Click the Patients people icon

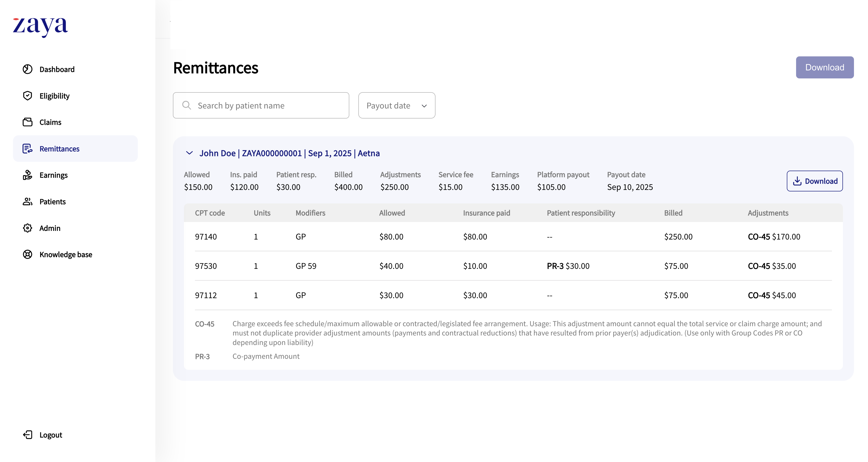coord(27,201)
